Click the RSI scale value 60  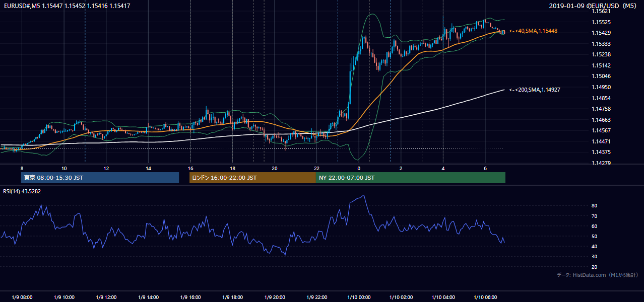pyautogui.click(x=595, y=226)
